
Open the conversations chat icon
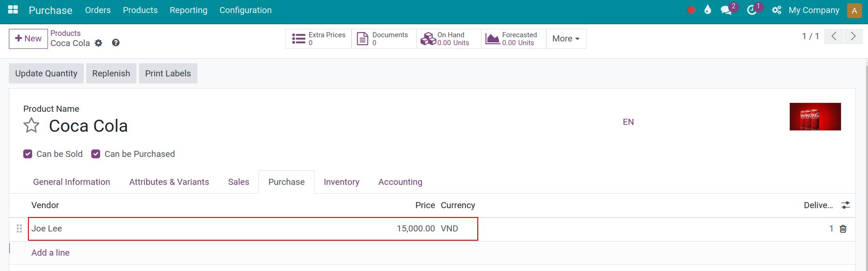(x=726, y=10)
